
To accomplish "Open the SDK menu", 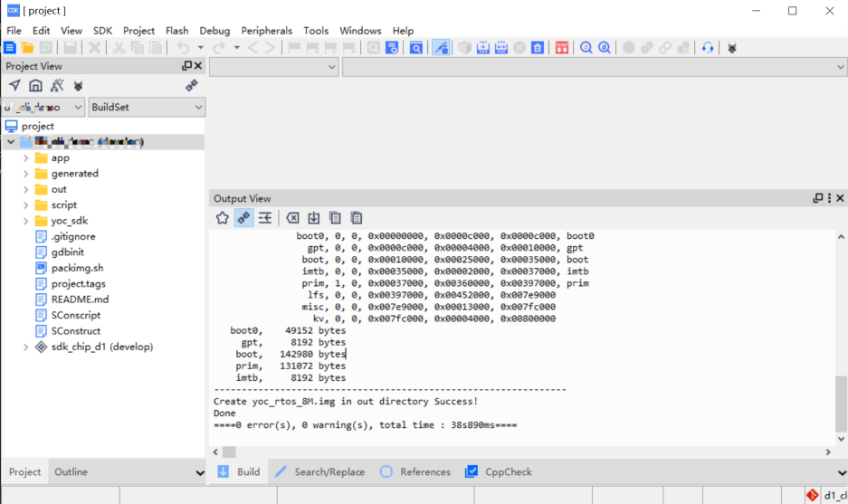I will [102, 31].
